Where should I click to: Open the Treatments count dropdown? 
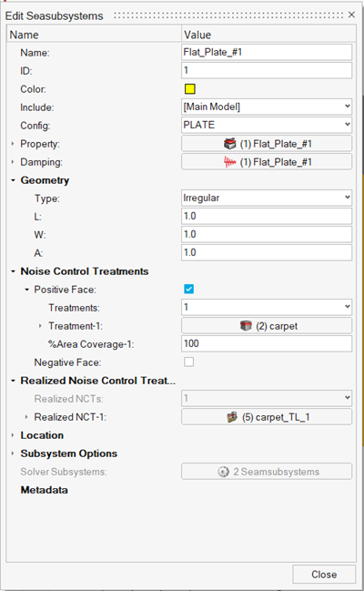pyautogui.click(x=267, y=307)
